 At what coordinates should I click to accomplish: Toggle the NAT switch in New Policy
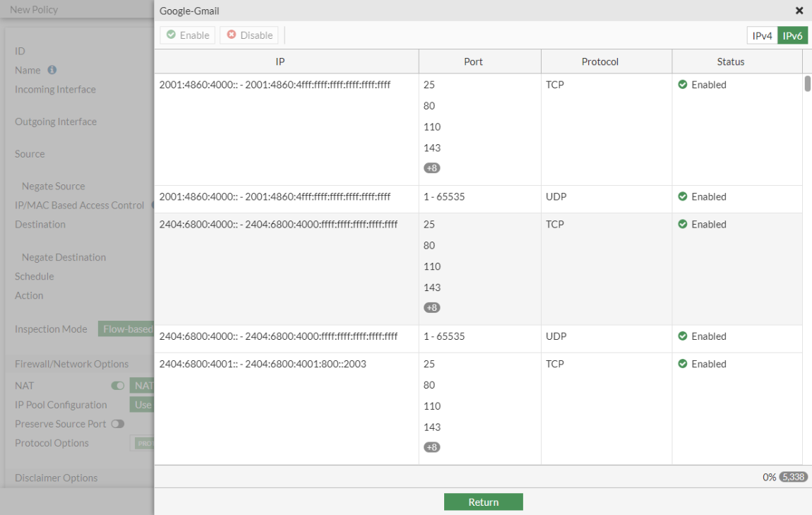[x=117, y=386]
